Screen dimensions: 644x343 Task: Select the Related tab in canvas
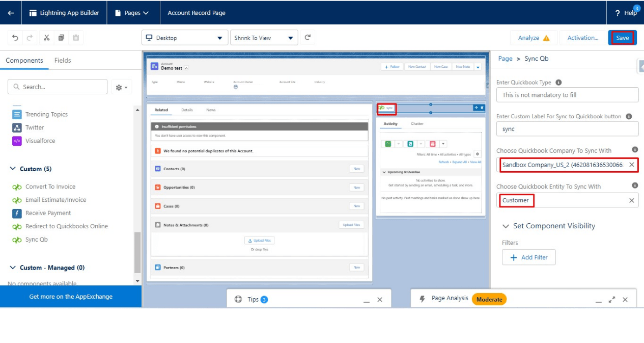tap(161, 110)
